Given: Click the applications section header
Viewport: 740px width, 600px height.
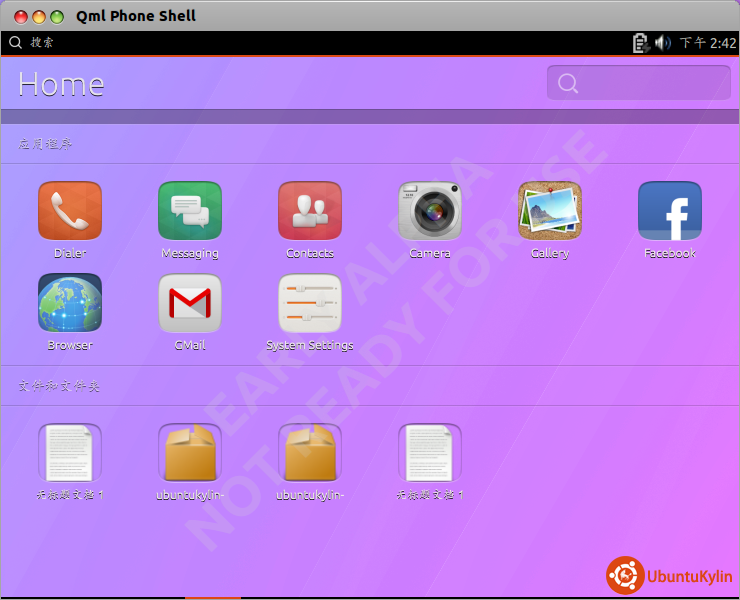Looking at the screenshot, I should coord(45,144).
